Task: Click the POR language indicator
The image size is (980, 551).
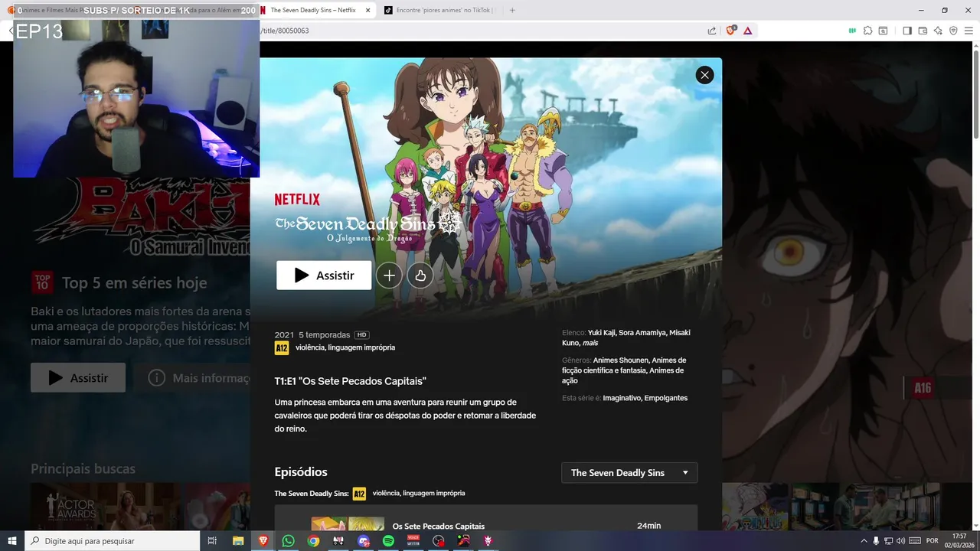Action: (932, 540)
